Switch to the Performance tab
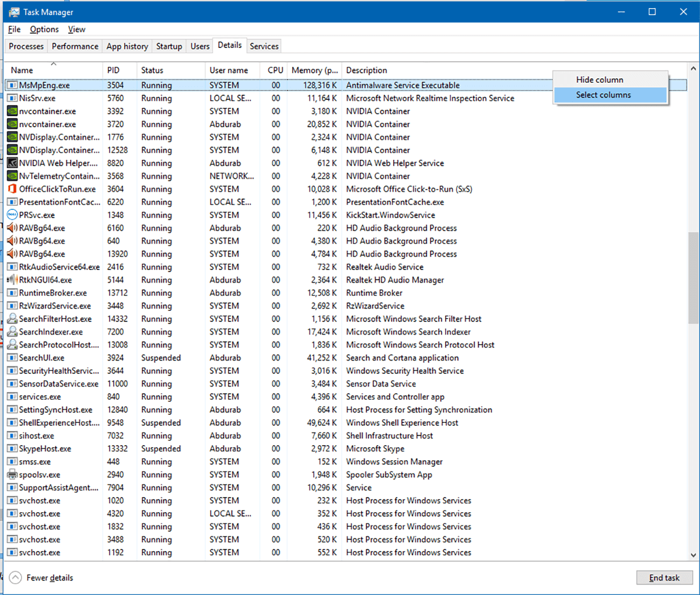The image size is (700, 595). 75,46
